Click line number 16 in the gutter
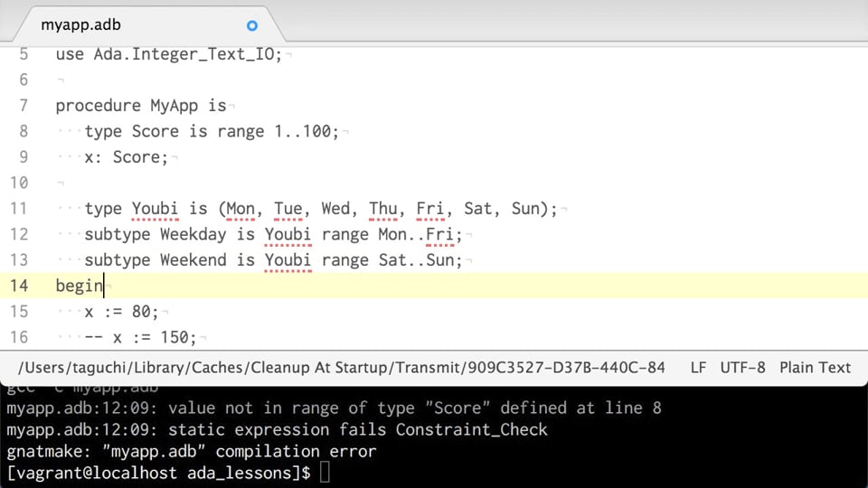Image resolution: width=868 pixels, height=488 pixels. (x=19, y=337)
